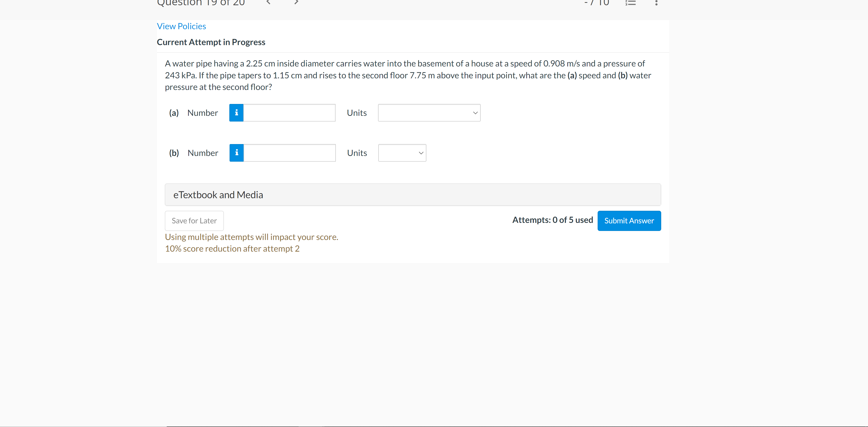
Task: Click the info icon next to answer (a)
Action: point(236,113)
